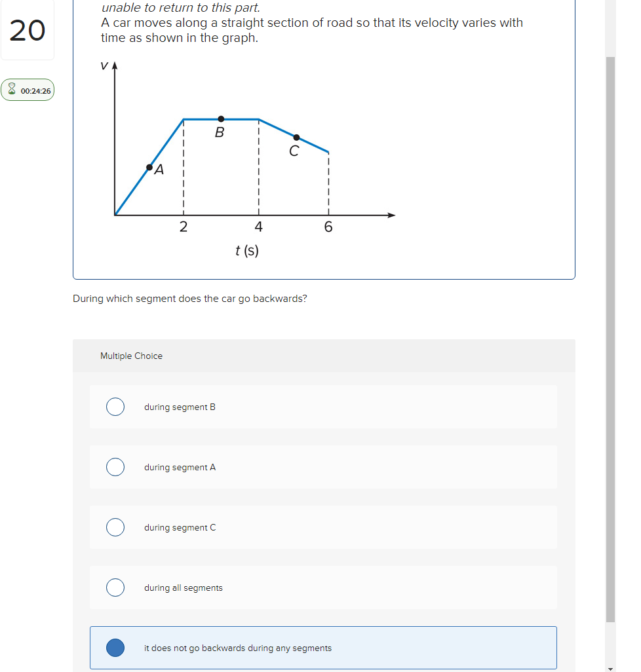Select the 'during segment C' radio button

coord(115,527)
